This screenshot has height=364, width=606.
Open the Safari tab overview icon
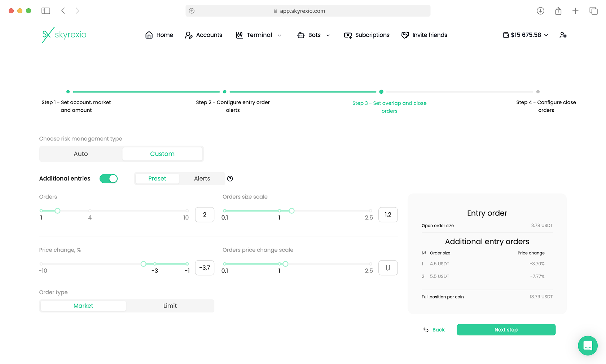click(593, 11)
